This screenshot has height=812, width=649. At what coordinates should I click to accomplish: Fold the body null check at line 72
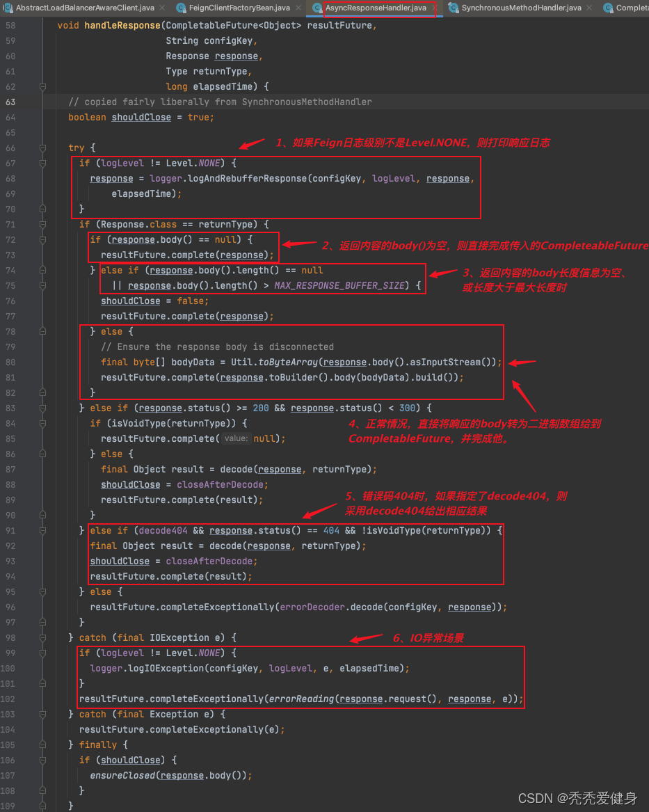pos(43,240)
